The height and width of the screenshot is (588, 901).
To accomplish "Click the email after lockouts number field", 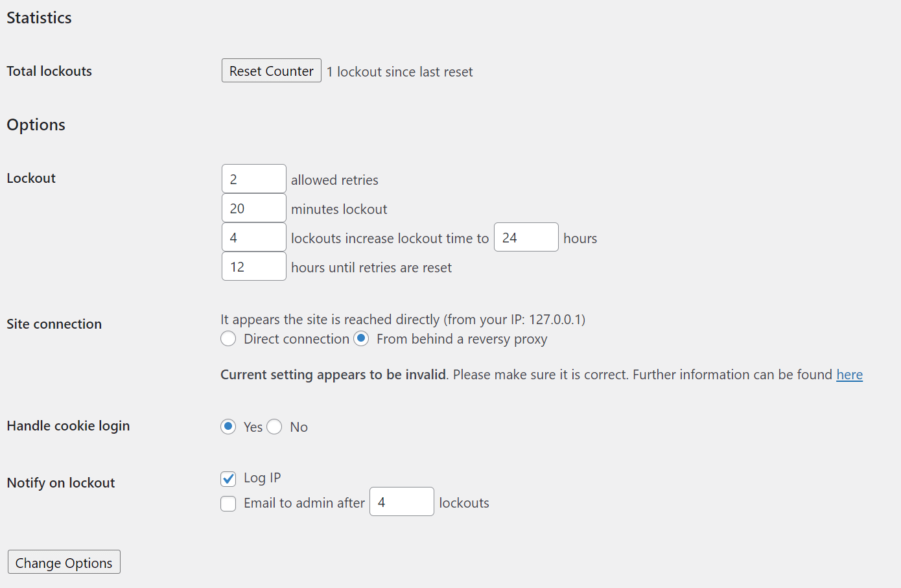I will click(401, 502).
